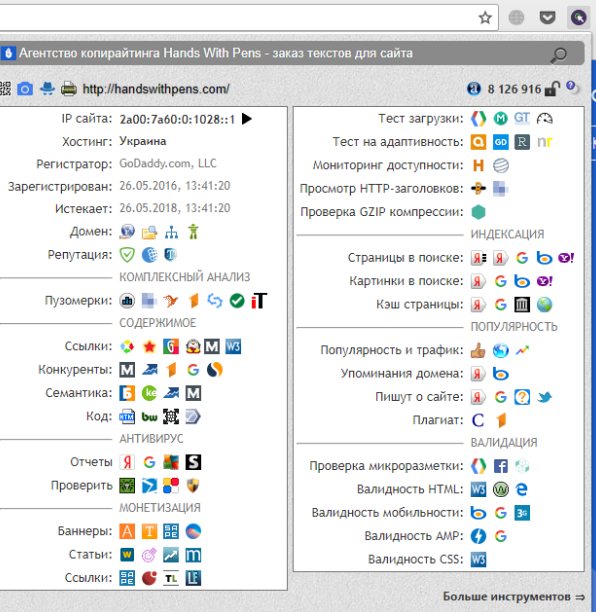Open the Pocket extension icon

(x=547, y=18)
